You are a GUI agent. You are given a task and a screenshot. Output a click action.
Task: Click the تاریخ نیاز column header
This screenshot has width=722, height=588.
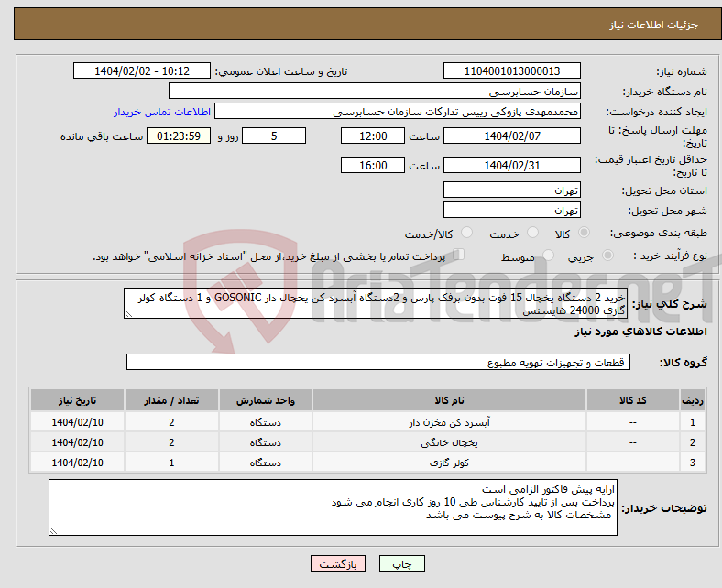77,400
